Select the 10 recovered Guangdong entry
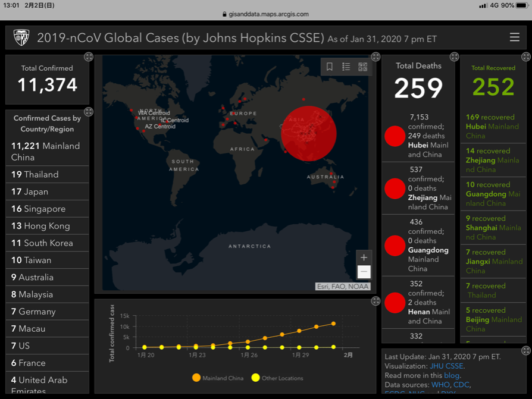Image resolution: width=532 pixels, height=399 pixels. [x=493, y=194]
